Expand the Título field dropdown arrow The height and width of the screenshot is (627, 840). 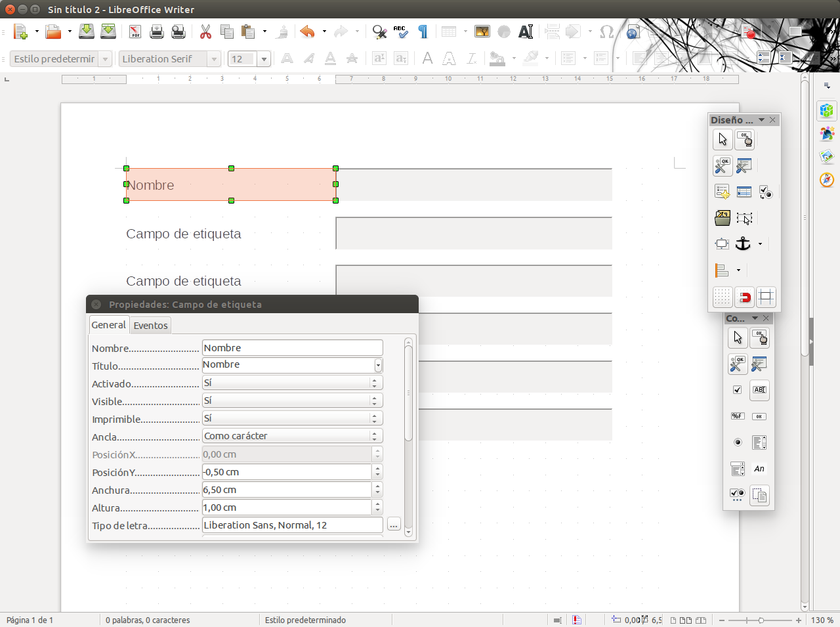(378, 365)
